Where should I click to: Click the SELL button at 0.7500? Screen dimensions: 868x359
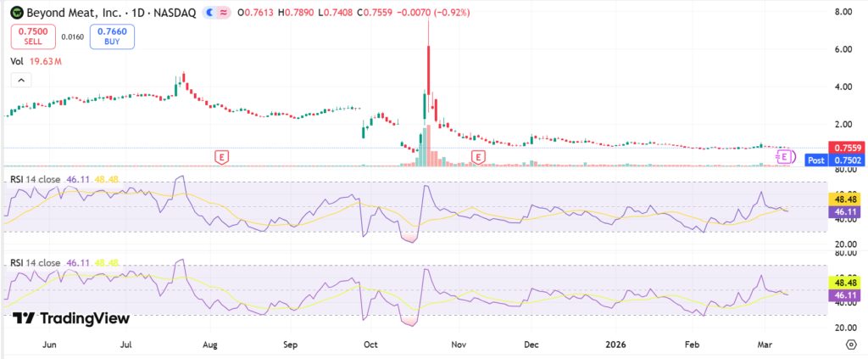pyautogui.click(x=33, y=36)
